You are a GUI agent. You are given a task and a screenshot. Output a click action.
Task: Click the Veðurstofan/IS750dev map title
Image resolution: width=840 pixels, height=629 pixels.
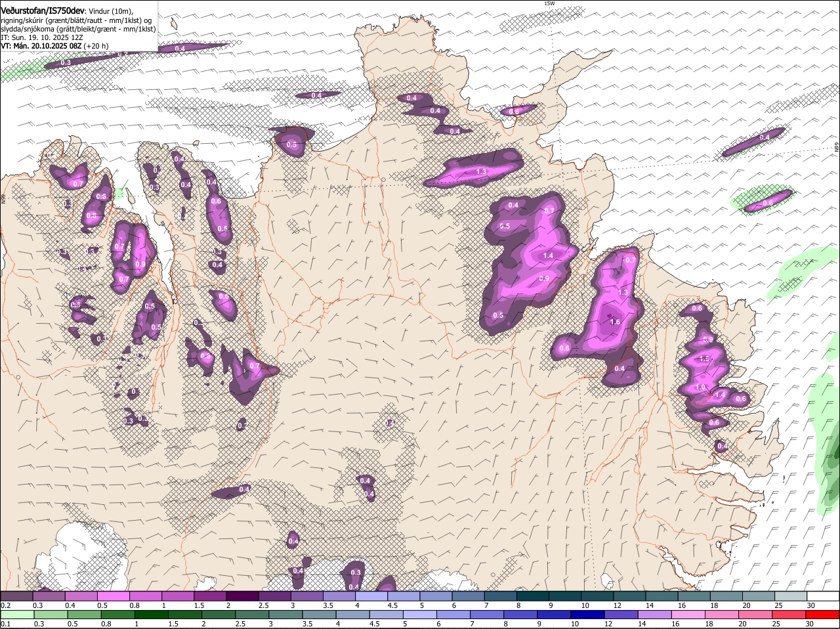[x=43, y=10]
